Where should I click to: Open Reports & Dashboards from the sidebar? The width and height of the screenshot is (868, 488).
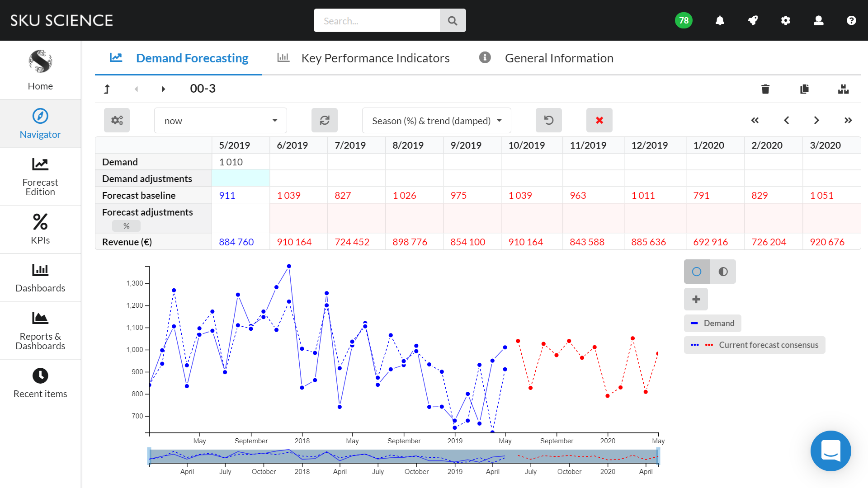coord(40,330)
